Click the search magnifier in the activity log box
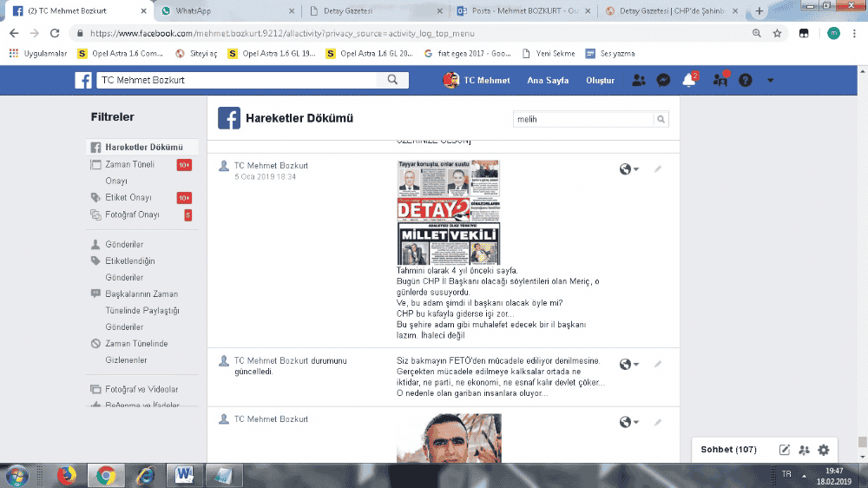 661,119
